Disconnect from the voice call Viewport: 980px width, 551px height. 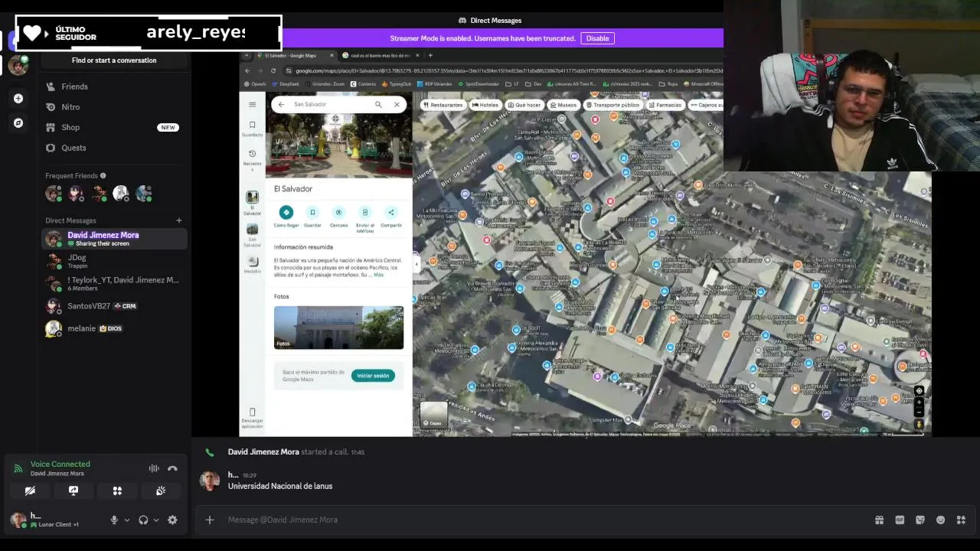(172, 468)
